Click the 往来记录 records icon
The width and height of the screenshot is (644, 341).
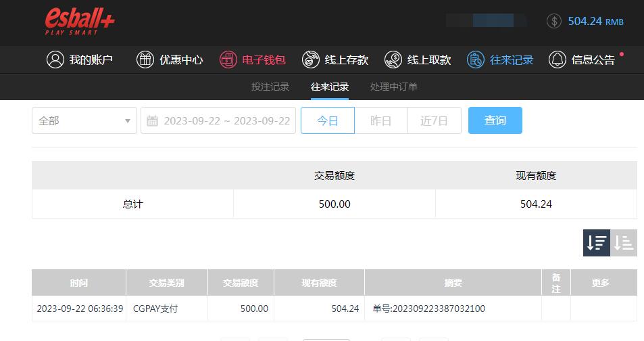(x=476, y=60)
